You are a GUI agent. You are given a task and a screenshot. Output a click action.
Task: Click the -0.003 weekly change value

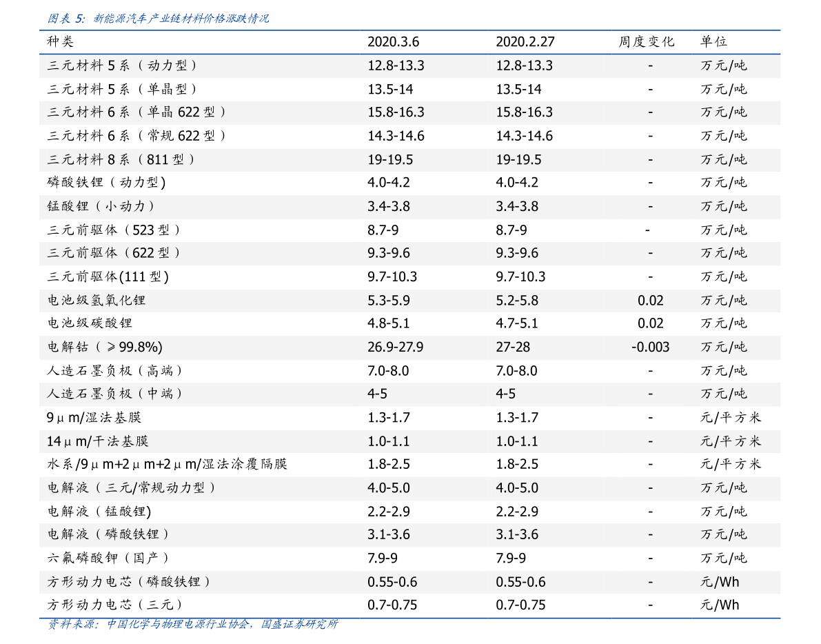pyautogui.click(x=650, y=347)
